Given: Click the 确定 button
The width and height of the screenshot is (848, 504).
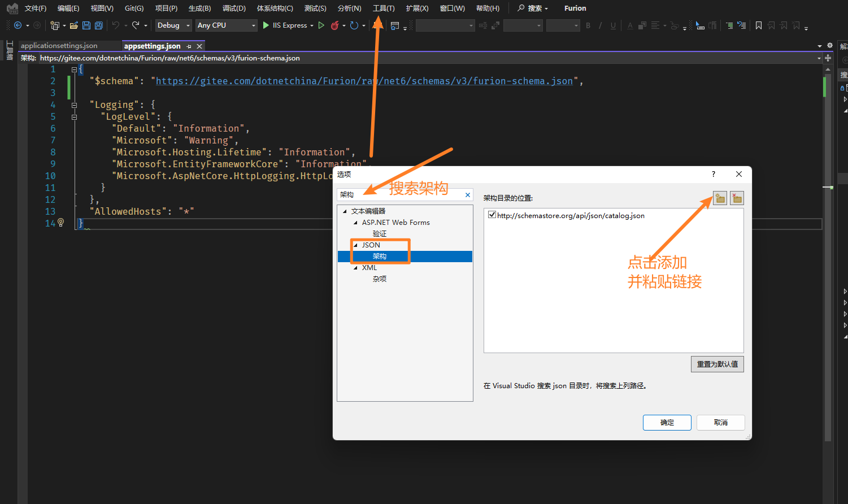Looking at the screenshot, I should (x=667, y=423).
